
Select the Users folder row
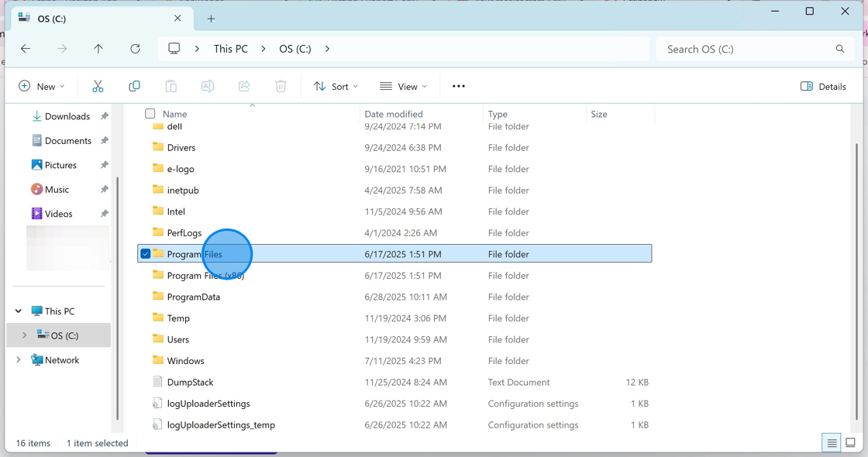click(x=394, y=339)
